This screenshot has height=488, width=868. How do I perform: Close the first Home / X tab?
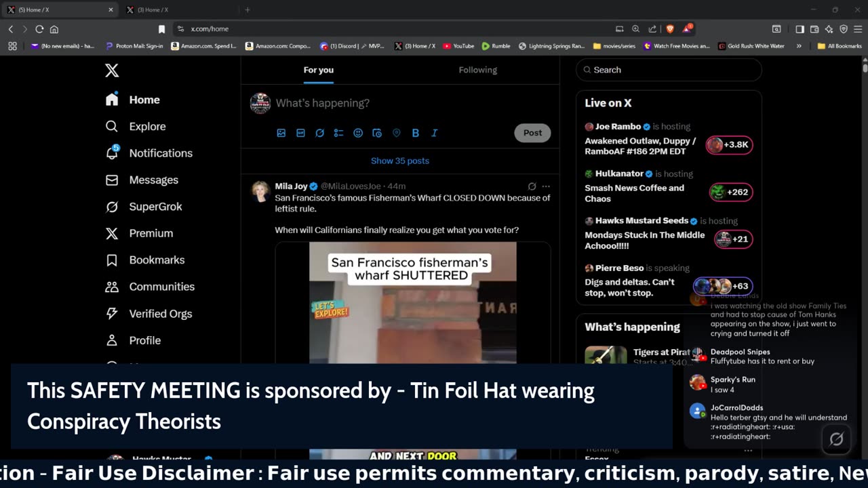pos(111,9)
